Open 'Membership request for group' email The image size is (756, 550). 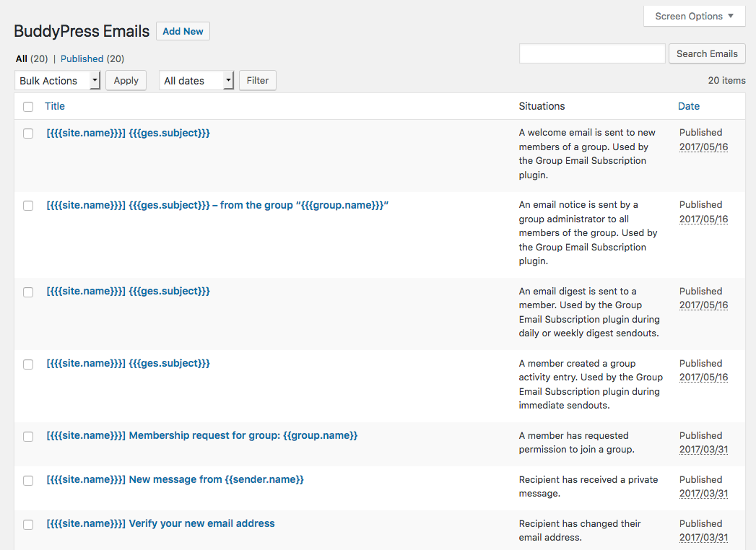click(x=202, y=435)
